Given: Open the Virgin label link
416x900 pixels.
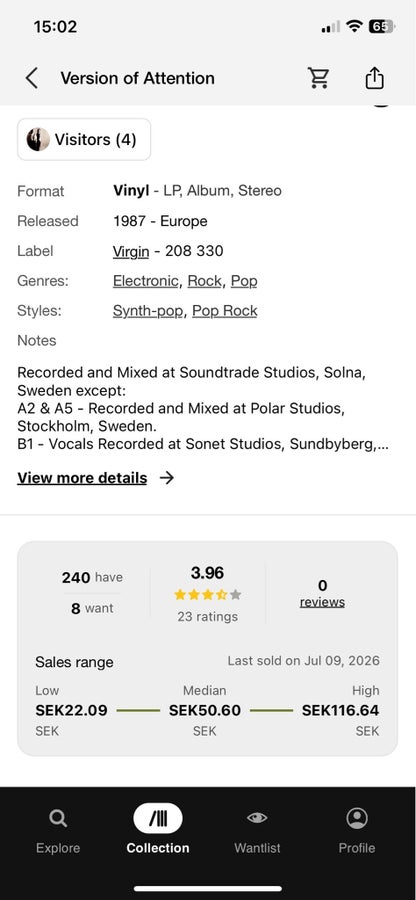Looking at the screenshot, I should 131,251.
